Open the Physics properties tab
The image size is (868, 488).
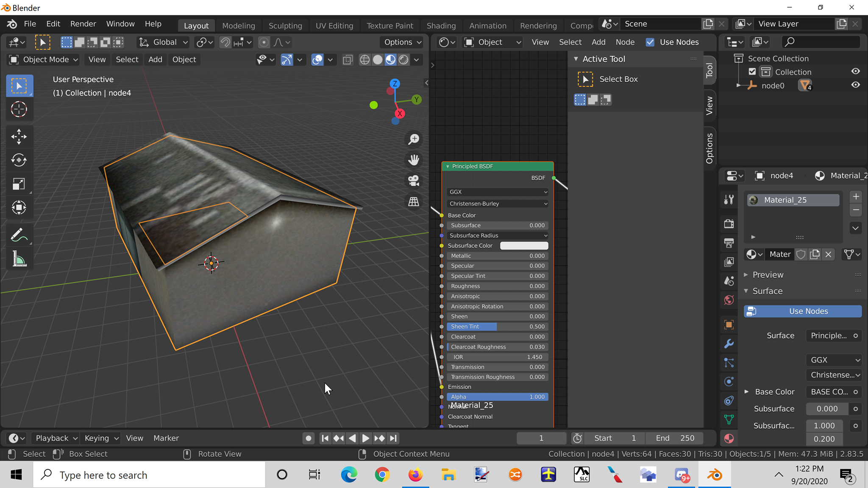(729, 381)
